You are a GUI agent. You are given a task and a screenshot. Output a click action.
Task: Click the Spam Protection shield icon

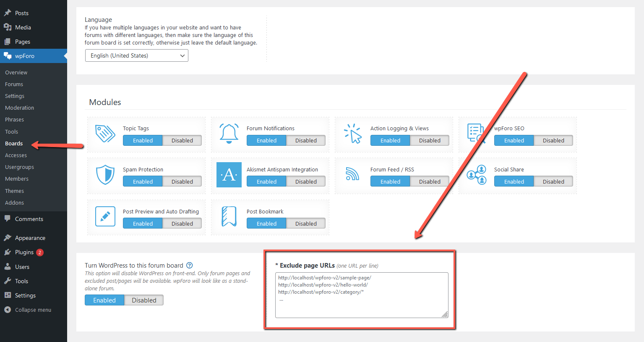(105, 175)
